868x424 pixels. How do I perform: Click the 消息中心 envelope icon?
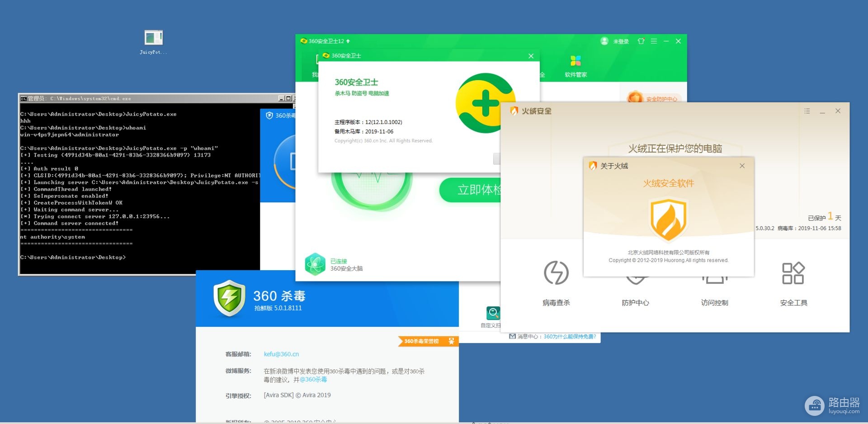(x=512, y=336)
